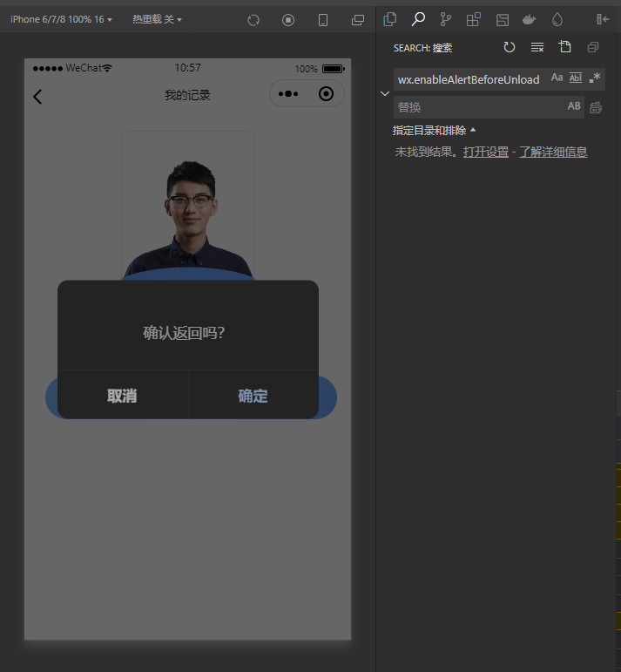Viewport: 621px width, 672px height.
Task: Click 取消 in the dialog
Action: pos(123,395)
